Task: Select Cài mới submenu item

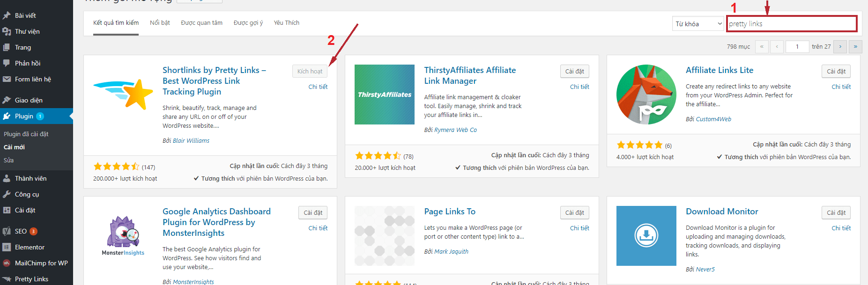Action: coord(14,147)
